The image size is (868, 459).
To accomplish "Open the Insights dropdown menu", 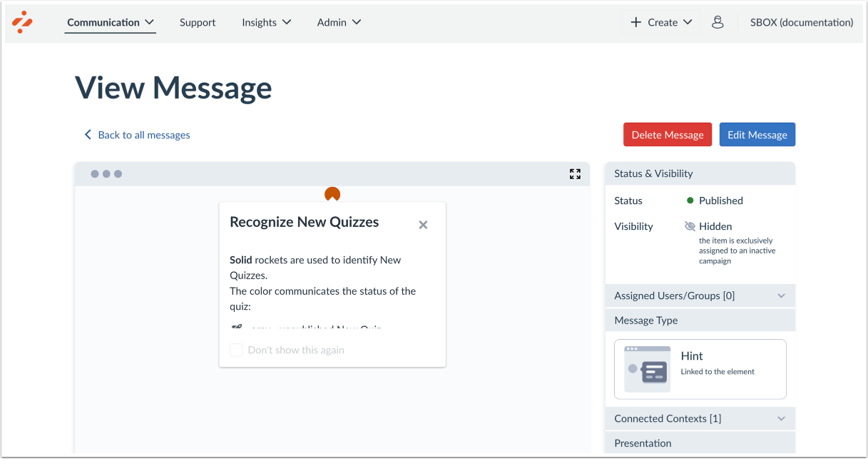I will (x=267, y=22).
